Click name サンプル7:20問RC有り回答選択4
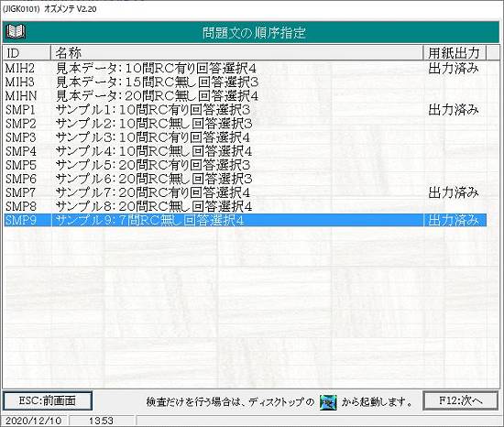The width and height of the screenshot is (504, 427). point(153,192)
